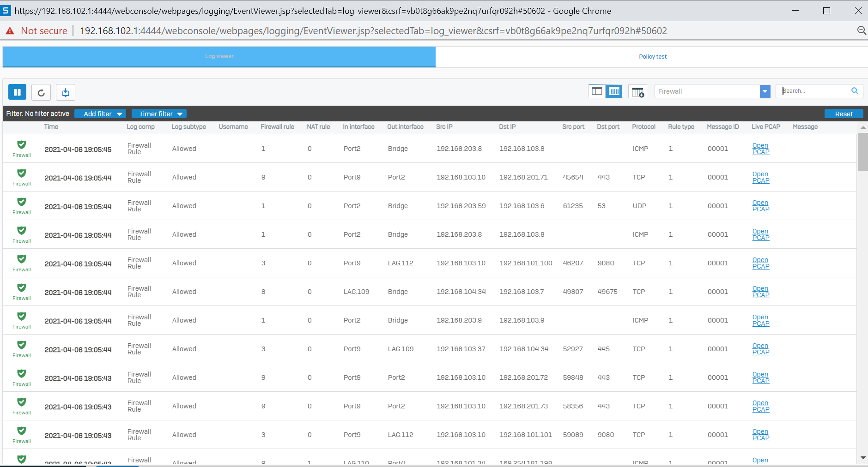Click the search magnifier icon in search box

point(855,91)
